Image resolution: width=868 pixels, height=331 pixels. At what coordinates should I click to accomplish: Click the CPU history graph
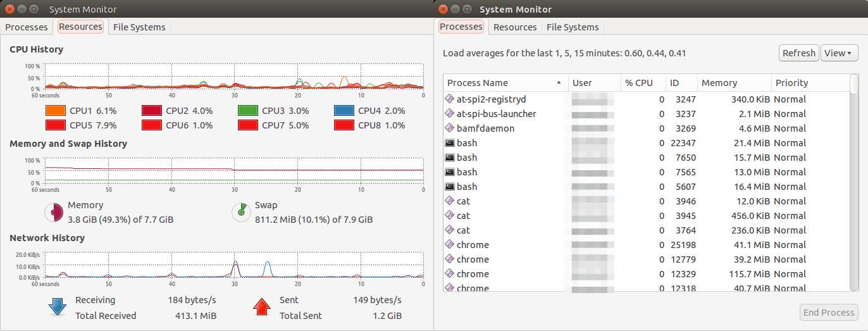(x=233, y=76)
